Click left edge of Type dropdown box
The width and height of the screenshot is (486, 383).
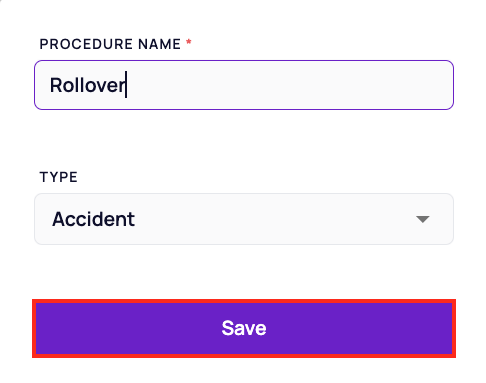pos(37,219)
